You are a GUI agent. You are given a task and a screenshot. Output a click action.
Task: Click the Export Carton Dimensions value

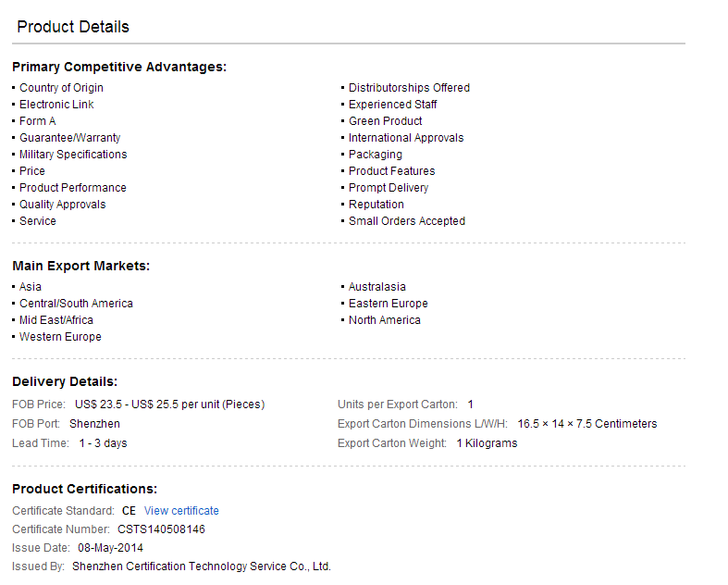point(586,424)
